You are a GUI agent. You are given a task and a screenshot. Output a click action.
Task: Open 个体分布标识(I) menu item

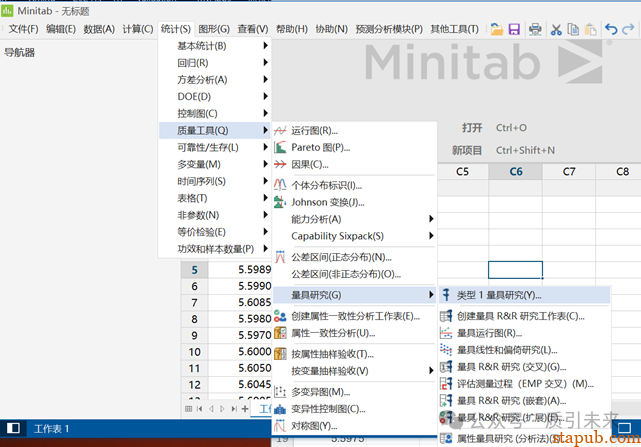326,185
